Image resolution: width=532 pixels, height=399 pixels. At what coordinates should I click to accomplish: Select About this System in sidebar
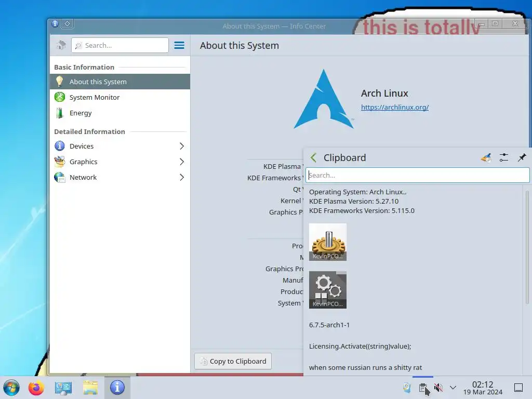[x=120, y=82]
